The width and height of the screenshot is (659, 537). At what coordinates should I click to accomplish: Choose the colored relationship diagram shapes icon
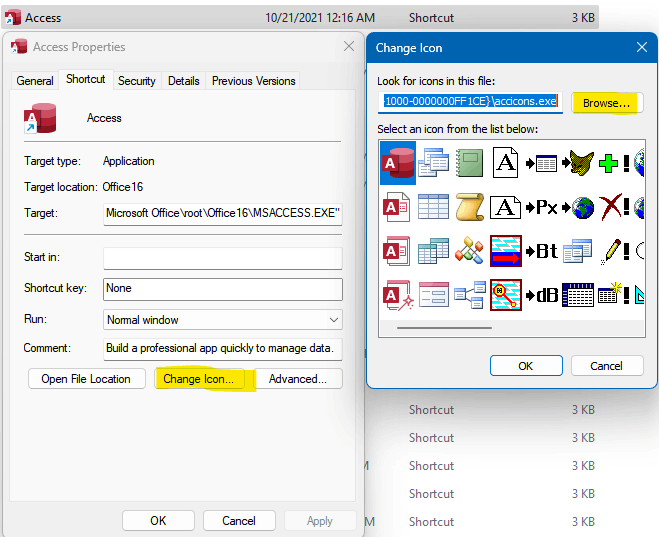(x=469, y=251)
